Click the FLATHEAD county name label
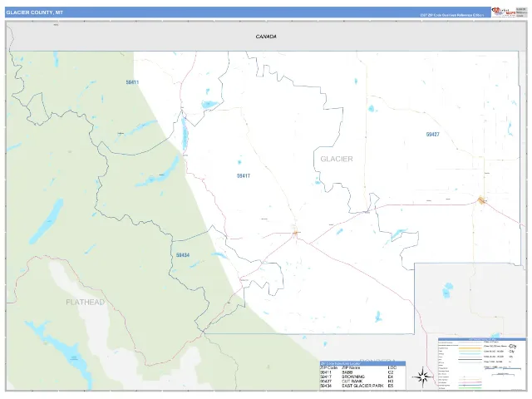Image resolution: width=532 pixels, height=399 pixels. [x=85, y=302]
